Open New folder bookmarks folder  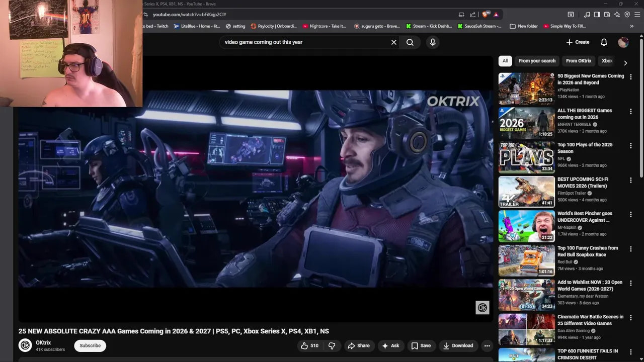pos(524,26)
